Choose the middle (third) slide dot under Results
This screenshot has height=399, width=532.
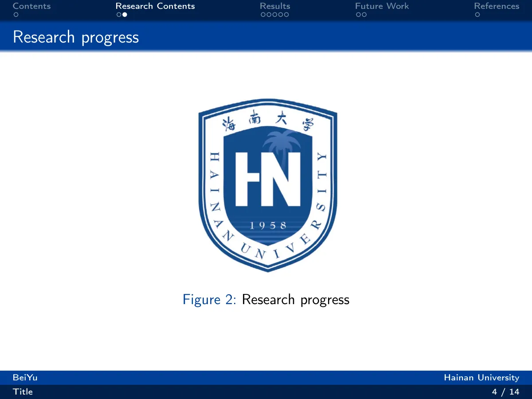pos(274,15)
